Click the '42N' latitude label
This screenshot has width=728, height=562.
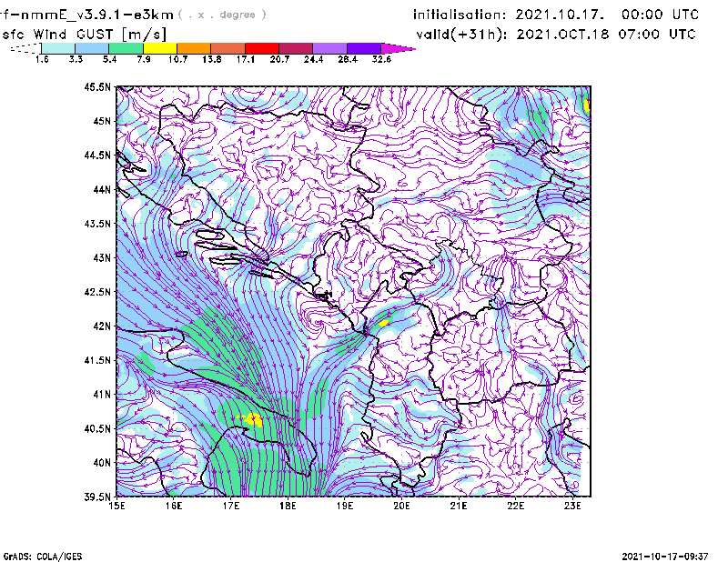[102, 326]
